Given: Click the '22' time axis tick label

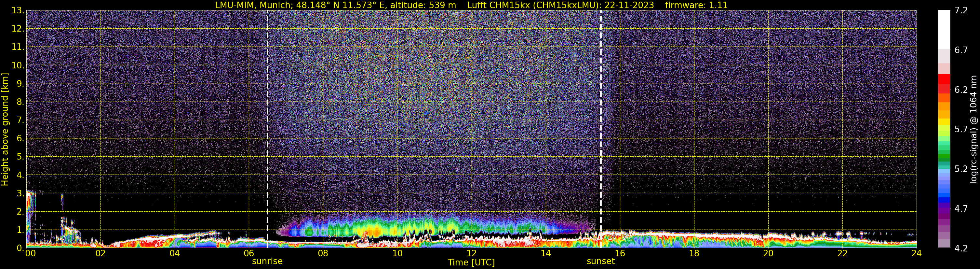Looking at the screenshot, I should (842, 253).
